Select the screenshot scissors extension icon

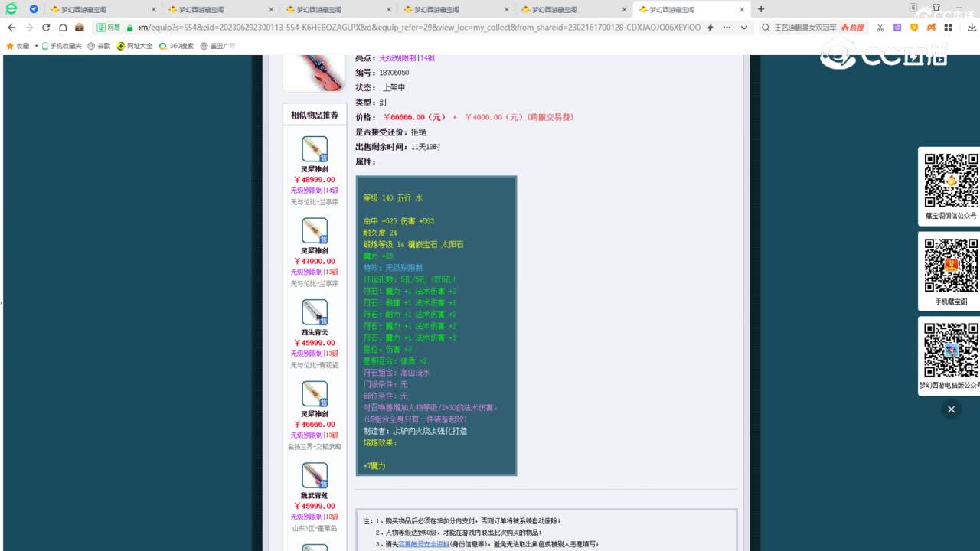(880, 28)
